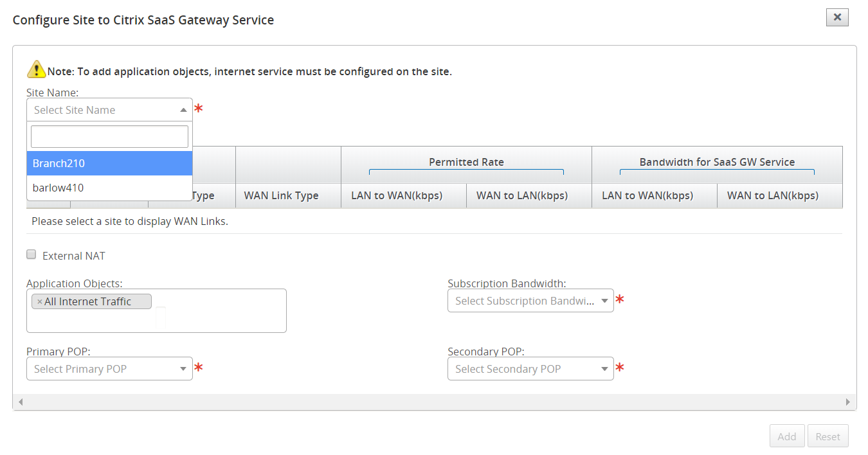Click the left arrow of horizontal scrollbar
The image size is (868, 455).
21,402
